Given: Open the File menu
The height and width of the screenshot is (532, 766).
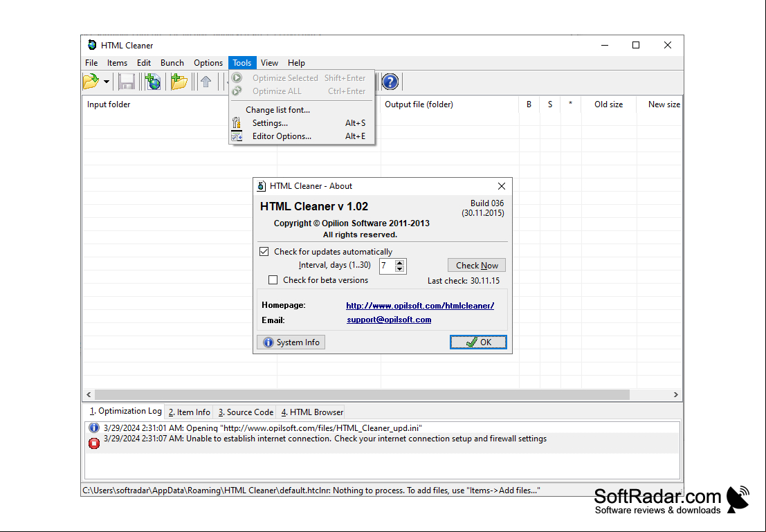Looking at the screenshot, I should point(91,62).
